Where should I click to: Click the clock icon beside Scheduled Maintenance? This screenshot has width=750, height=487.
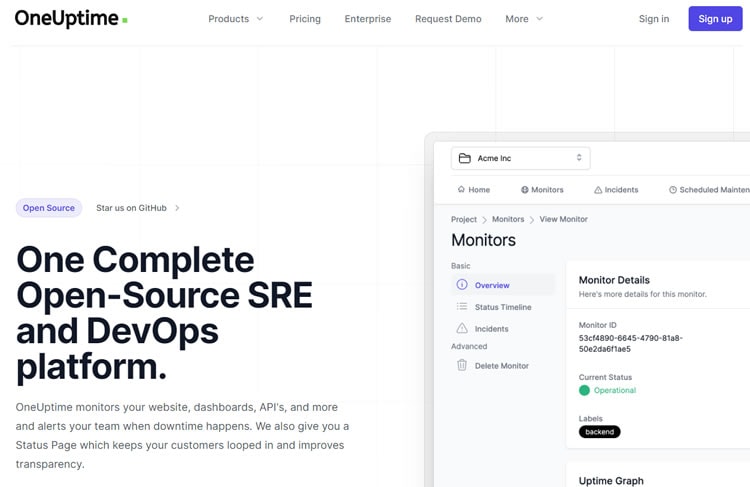(x=673, y=190)
